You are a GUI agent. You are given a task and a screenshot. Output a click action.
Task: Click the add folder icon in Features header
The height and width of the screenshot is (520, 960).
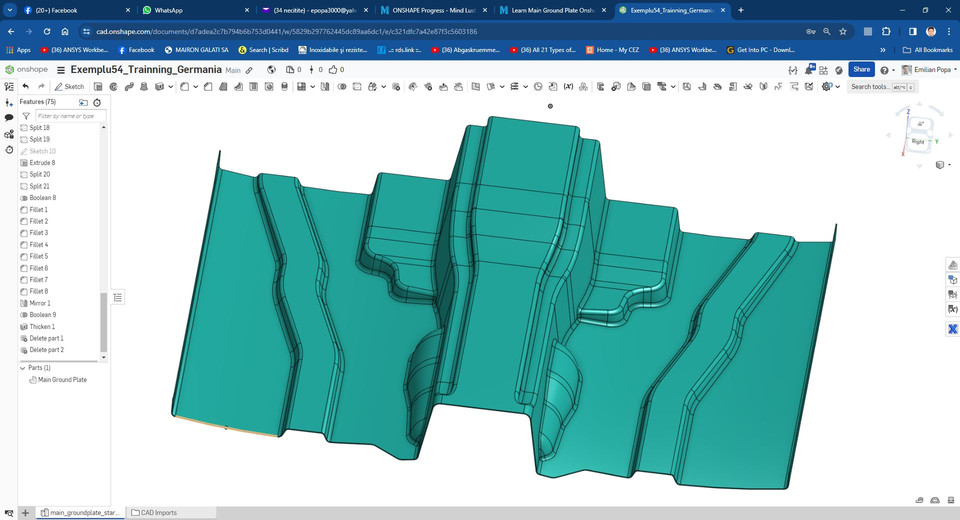click(83, 102)
